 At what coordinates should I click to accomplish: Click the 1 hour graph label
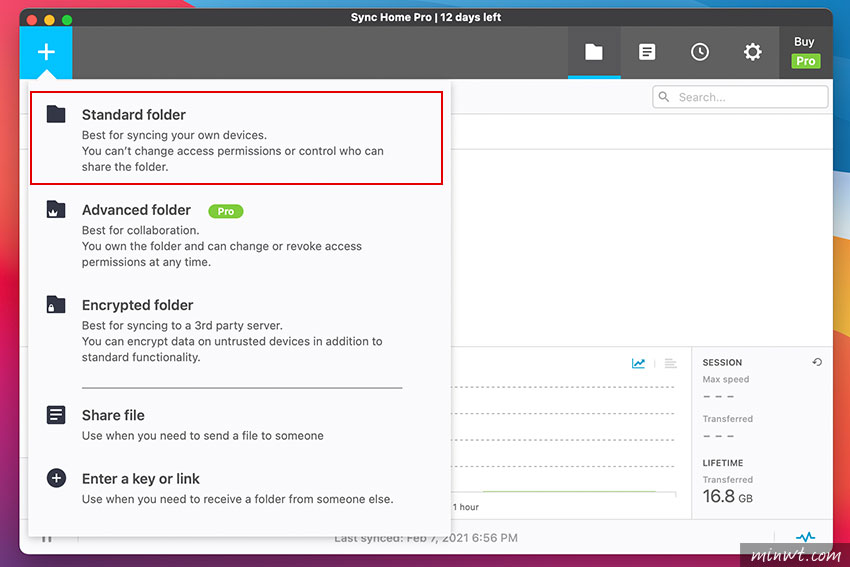[466, 507]
